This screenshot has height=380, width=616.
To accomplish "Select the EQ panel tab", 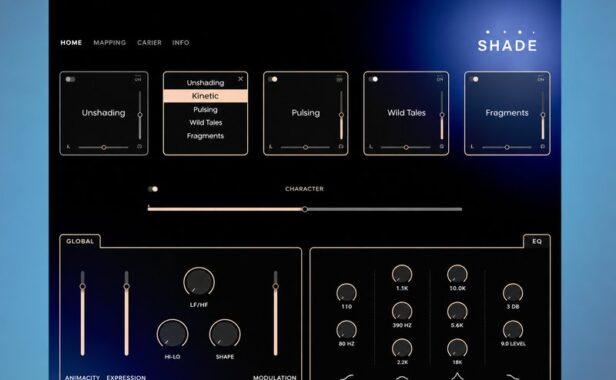I will click(x=537, y=241).
